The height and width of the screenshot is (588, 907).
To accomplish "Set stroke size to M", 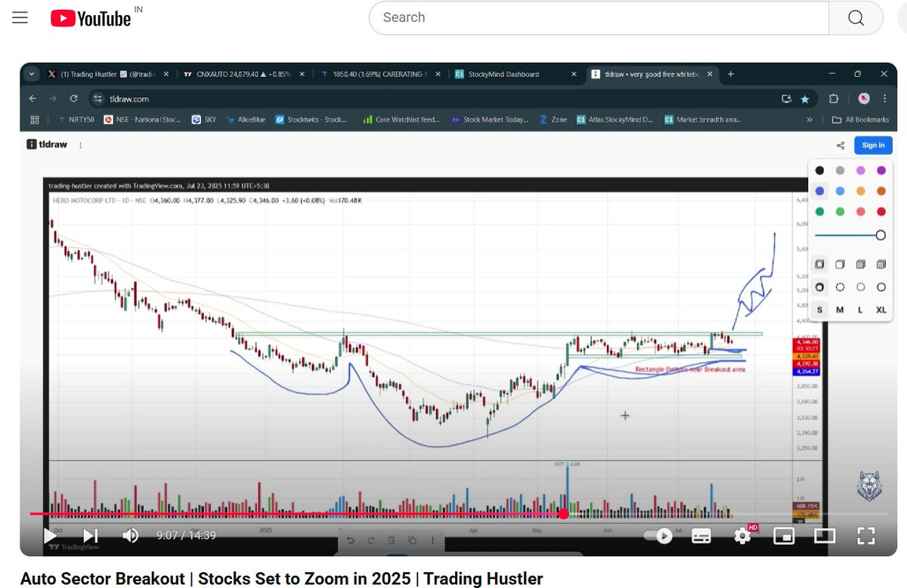I will click(840, 310).
